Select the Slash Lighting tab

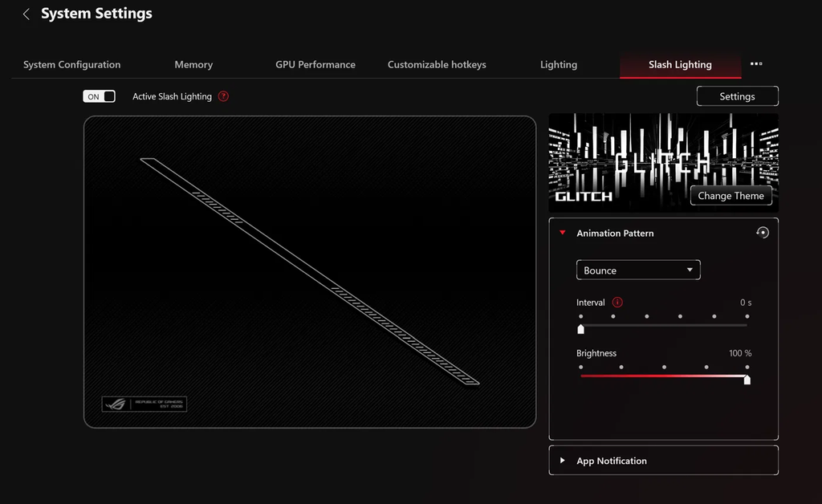tap(680, 64)
